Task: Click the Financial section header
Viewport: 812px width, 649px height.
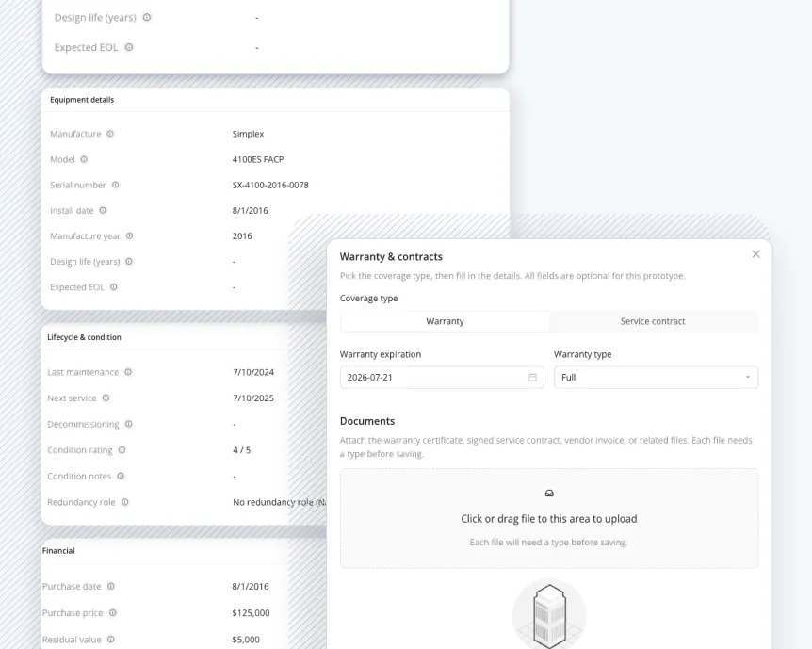Action: [58, 551]
